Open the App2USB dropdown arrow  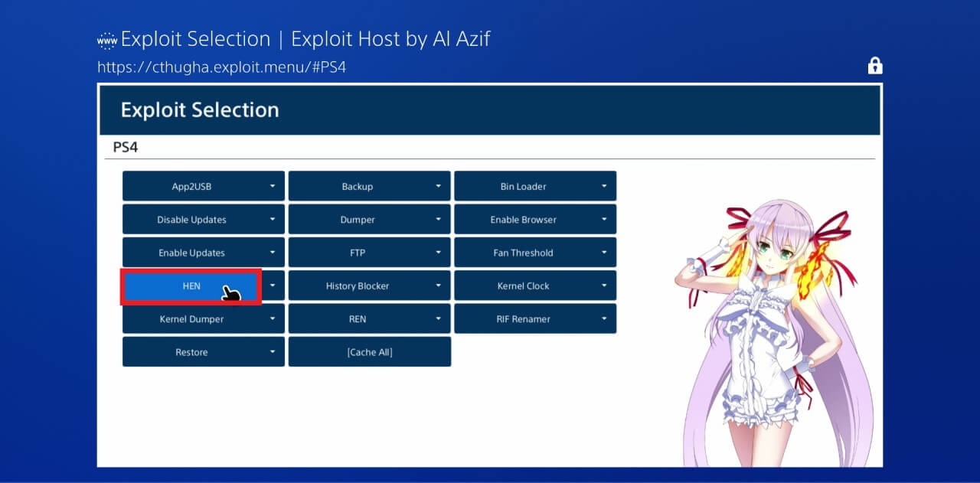(x=273, y=187)
